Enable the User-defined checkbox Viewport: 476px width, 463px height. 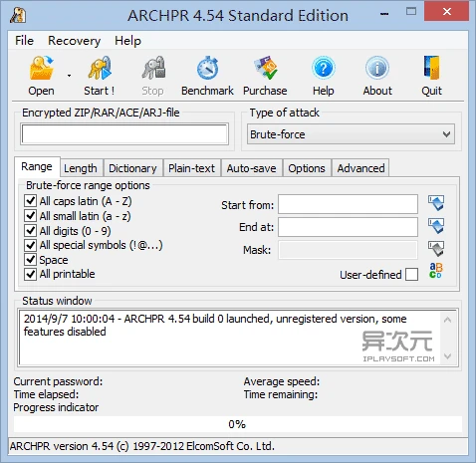tap(411, 275)
